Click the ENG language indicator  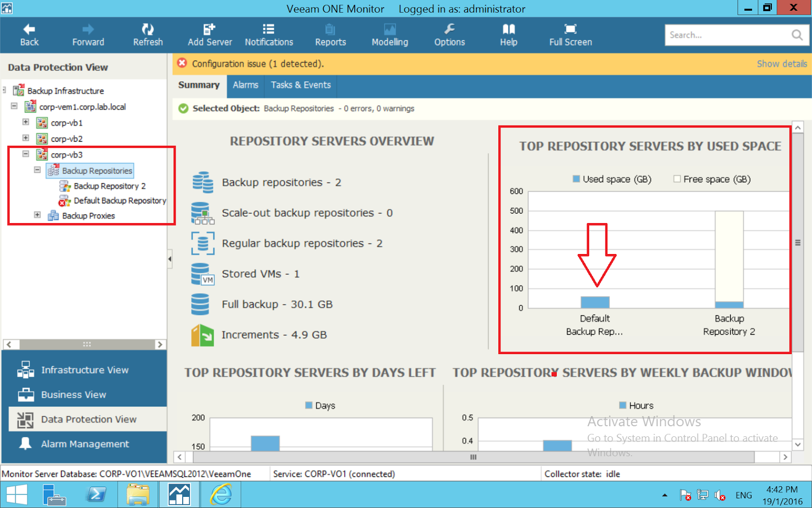pos(743,495)
